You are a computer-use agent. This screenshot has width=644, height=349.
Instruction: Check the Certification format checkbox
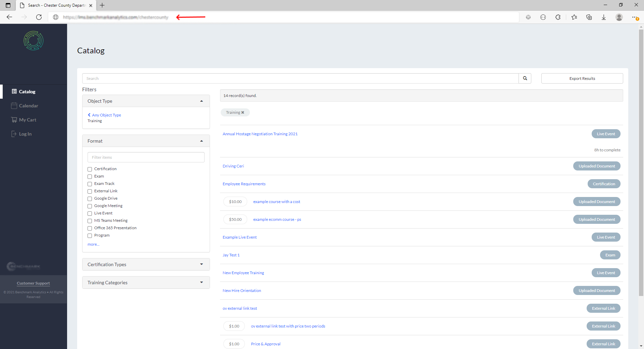(x=90, y=169)
